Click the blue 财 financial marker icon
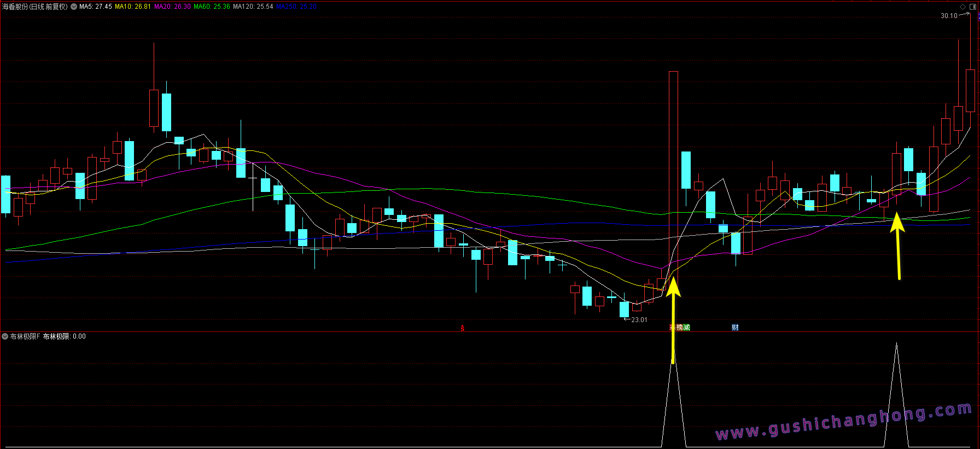 pos(735,328)
